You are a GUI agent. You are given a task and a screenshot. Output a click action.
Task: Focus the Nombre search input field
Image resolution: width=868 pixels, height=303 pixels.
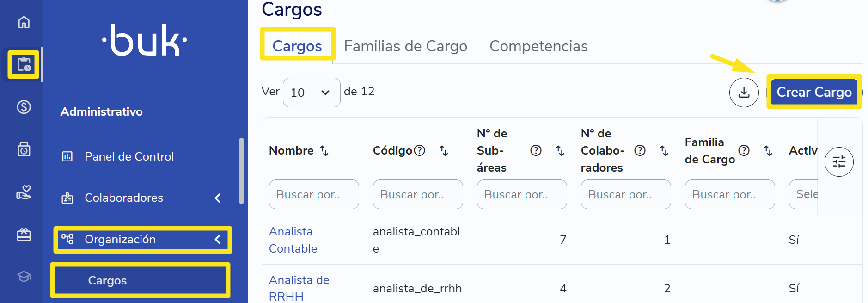314,194
